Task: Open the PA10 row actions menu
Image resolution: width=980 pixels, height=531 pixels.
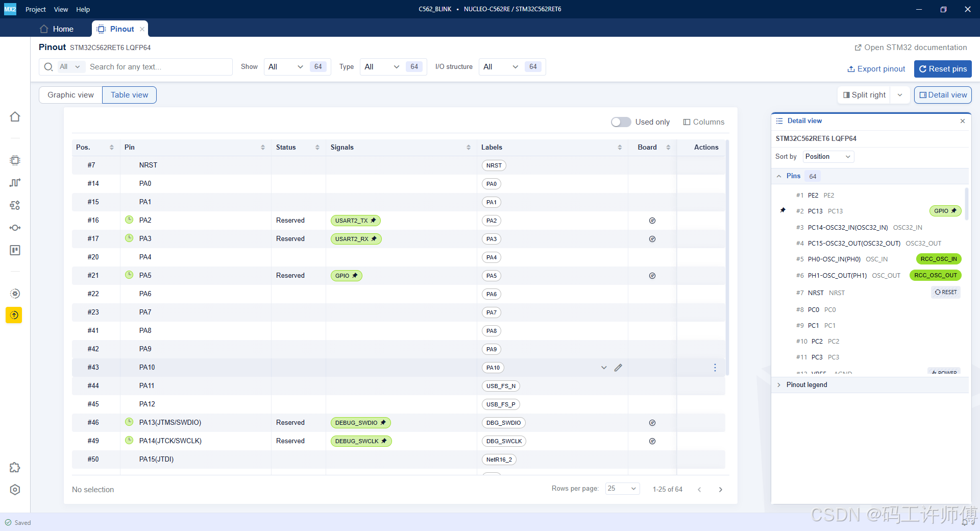Action: (715, 368)
